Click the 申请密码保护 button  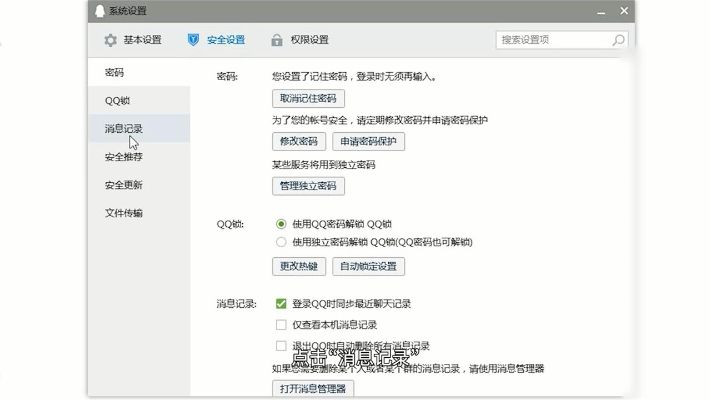click(368, 141)
